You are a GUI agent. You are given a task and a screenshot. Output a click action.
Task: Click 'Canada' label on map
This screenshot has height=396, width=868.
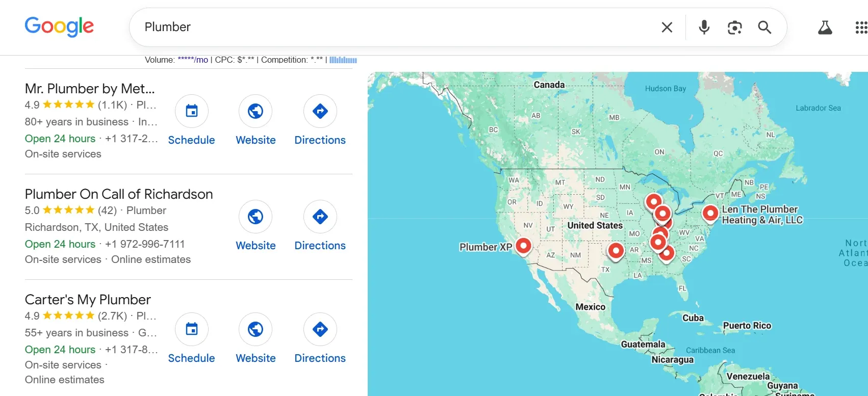pyautogui.click(x=549, y=85)
